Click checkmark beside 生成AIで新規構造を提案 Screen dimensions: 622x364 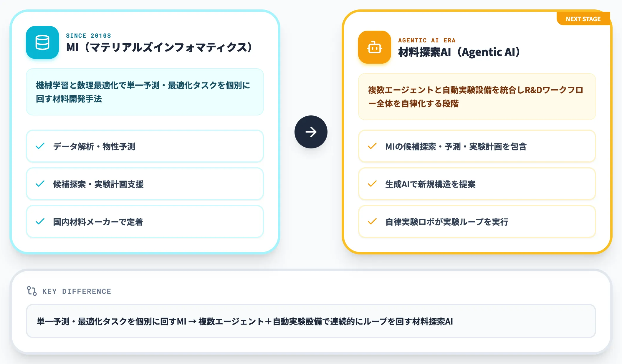click(372, 184)
